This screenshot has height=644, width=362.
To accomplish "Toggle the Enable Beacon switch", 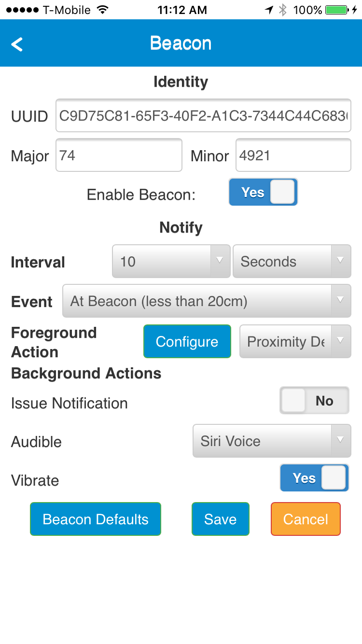I will (x=263, y=192).
